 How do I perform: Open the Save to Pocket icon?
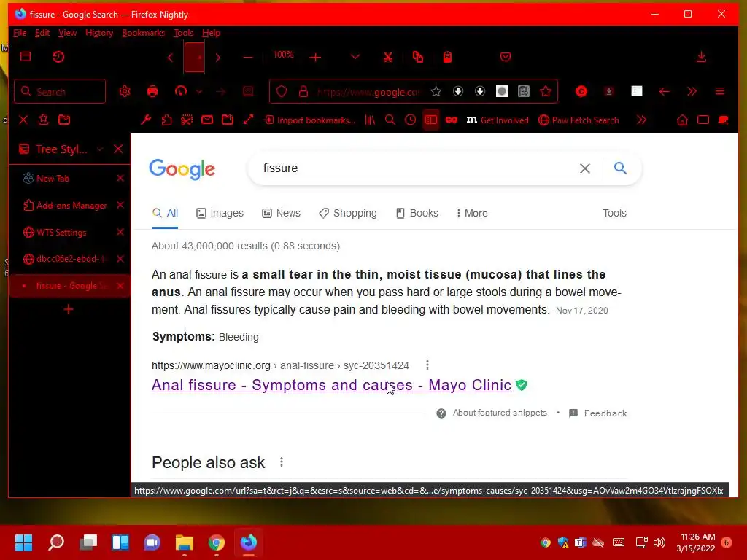click(x=506, y=57)
